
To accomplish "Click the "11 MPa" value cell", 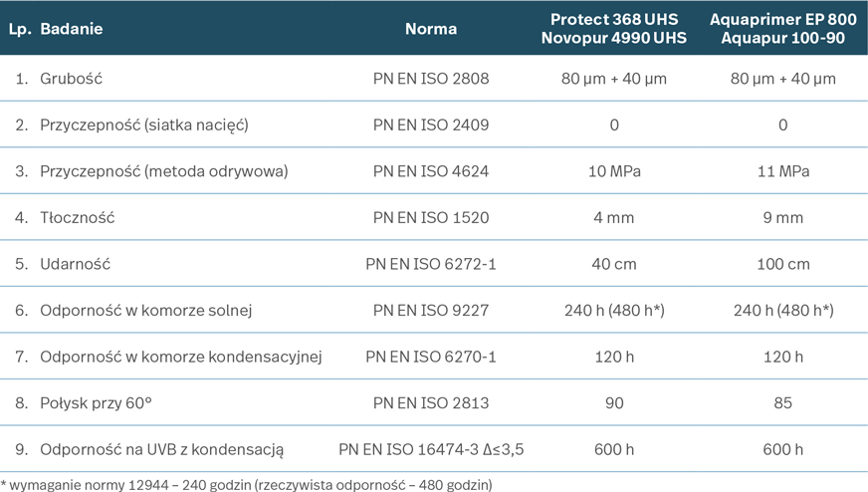I will pyautogui.click(x=783, y=171).
